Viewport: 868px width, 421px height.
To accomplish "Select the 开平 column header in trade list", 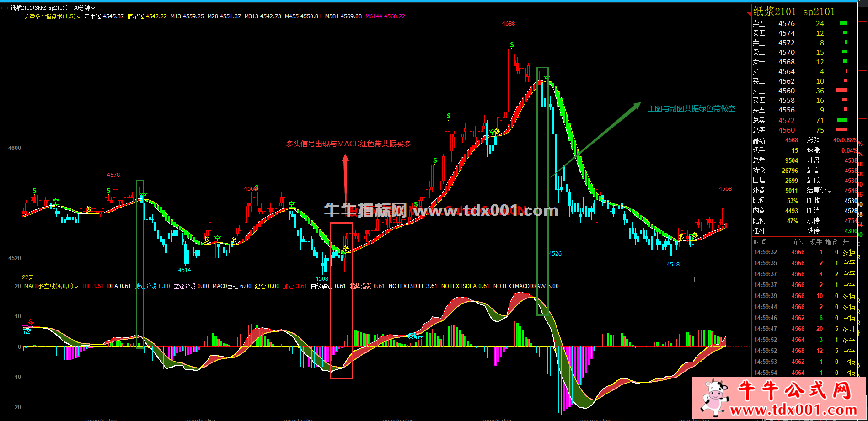I will click(849, 242).
